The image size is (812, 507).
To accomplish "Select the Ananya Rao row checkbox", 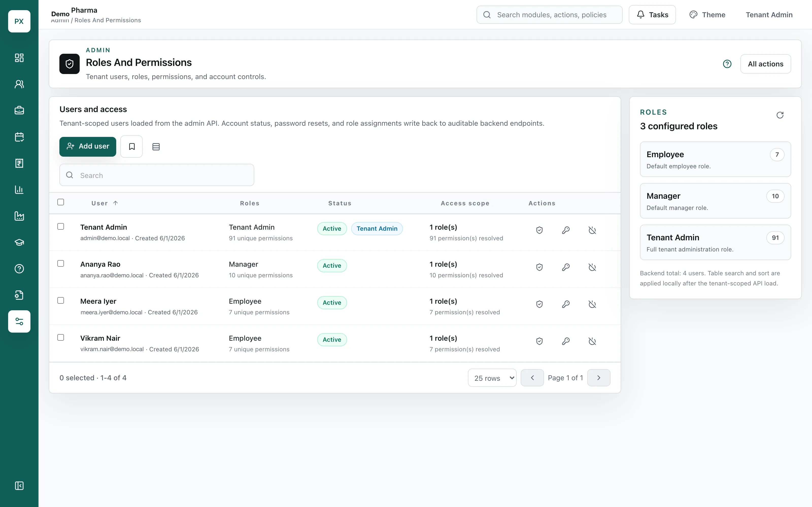I will tap(61, 264).
